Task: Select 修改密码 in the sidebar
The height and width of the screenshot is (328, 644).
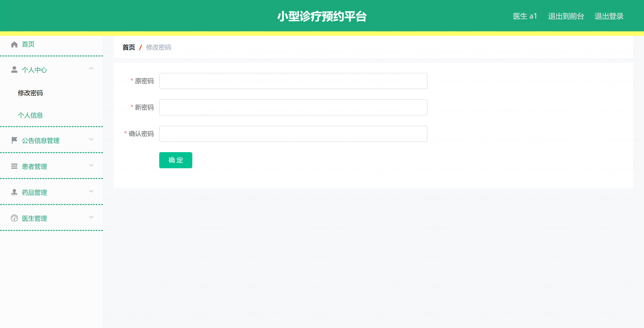Action: click(30, 93)
